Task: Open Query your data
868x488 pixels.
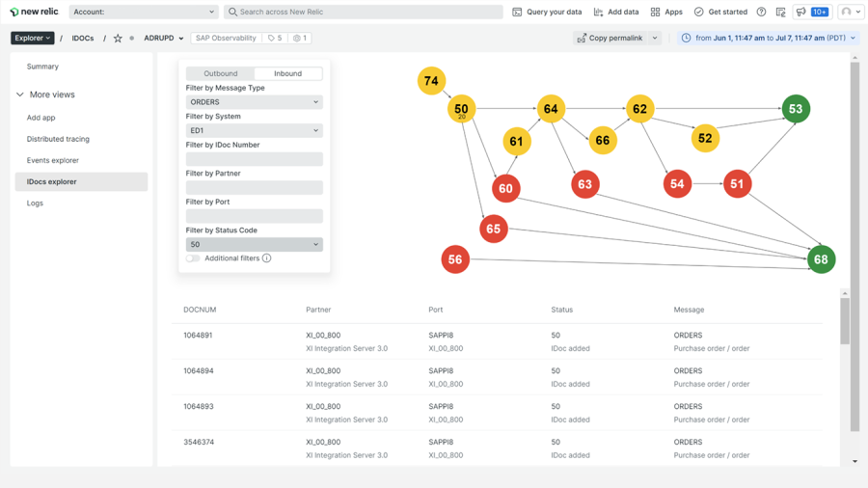Action: (x=547, y=12)
